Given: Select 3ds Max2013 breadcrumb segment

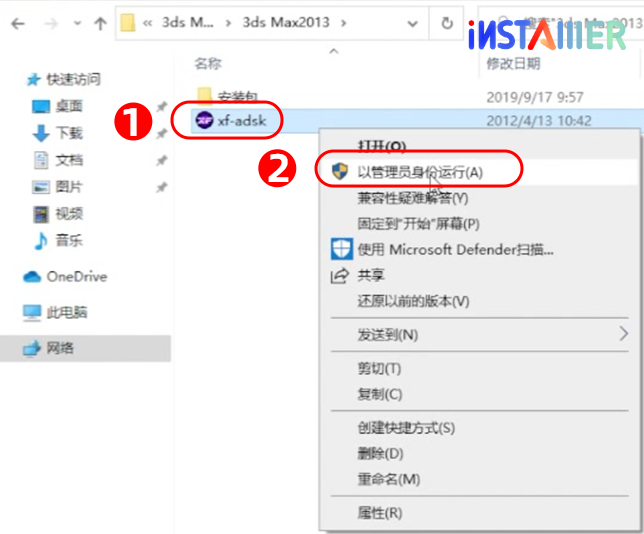Looking at the screenshot, I should click(x=286, y=22).
